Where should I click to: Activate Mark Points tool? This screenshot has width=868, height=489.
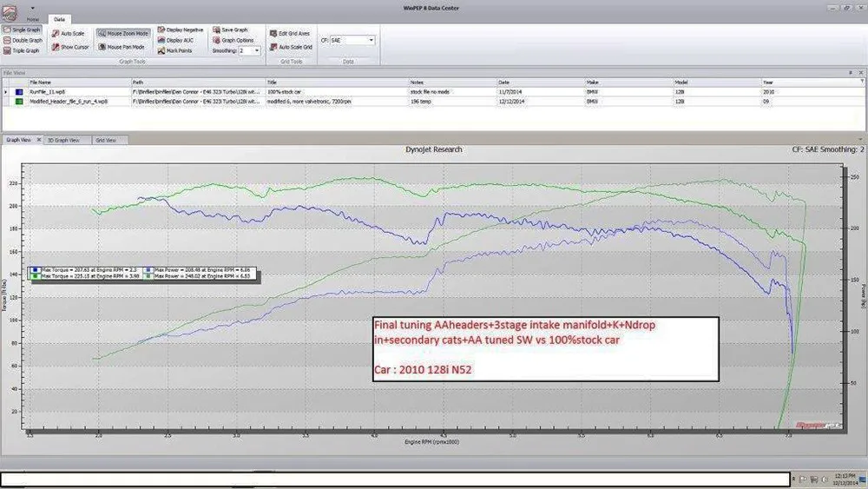pos(175,51)
